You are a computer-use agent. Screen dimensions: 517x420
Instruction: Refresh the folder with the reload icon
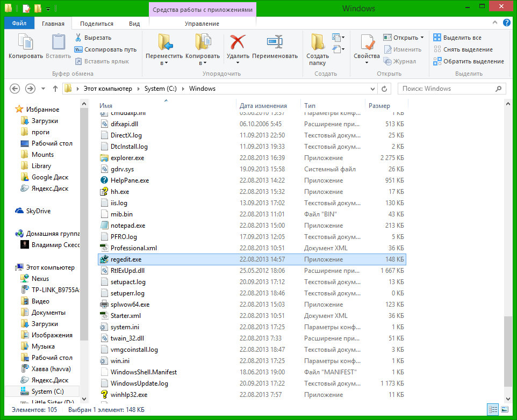coord(384,89)
